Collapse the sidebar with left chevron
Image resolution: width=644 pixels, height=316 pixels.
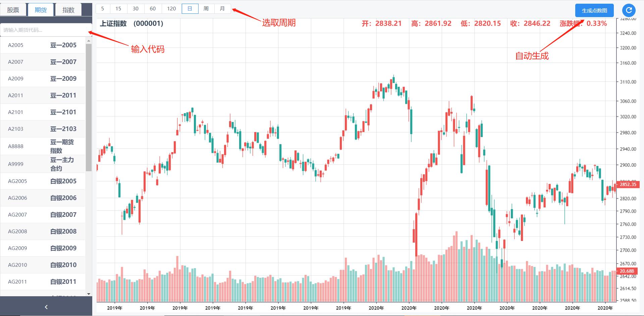(x=46, y=307)
